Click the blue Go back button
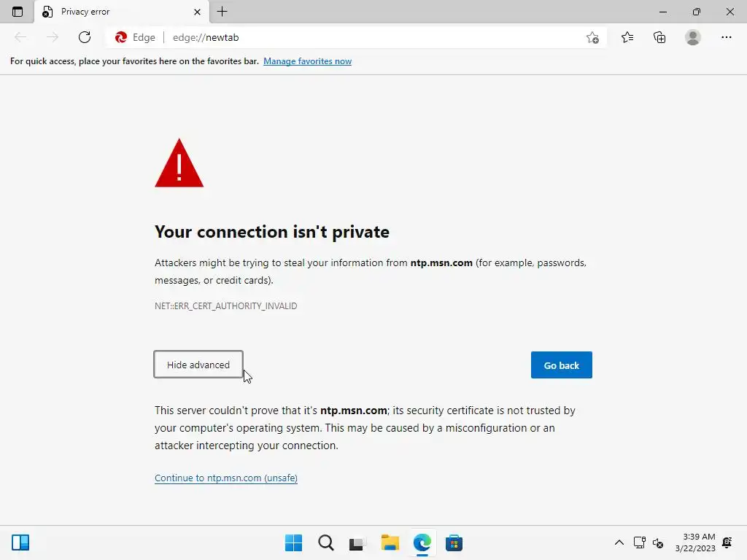 tap(561, 365)
